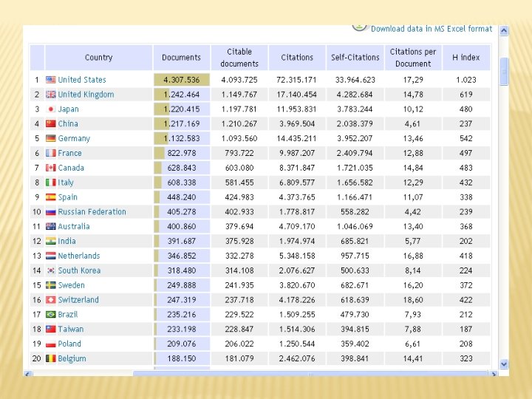Viewport: 532px width, 399px height.
Task: Sort by Citable documents column header
Action: click(x=239, y=58)
